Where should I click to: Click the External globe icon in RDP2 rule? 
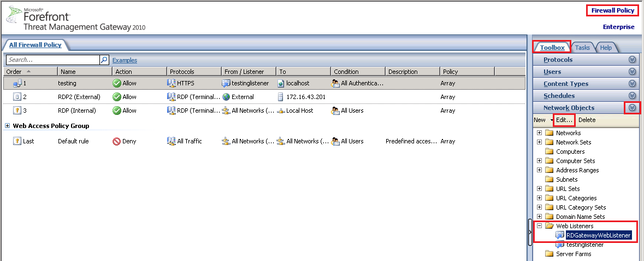coord(226,97)
